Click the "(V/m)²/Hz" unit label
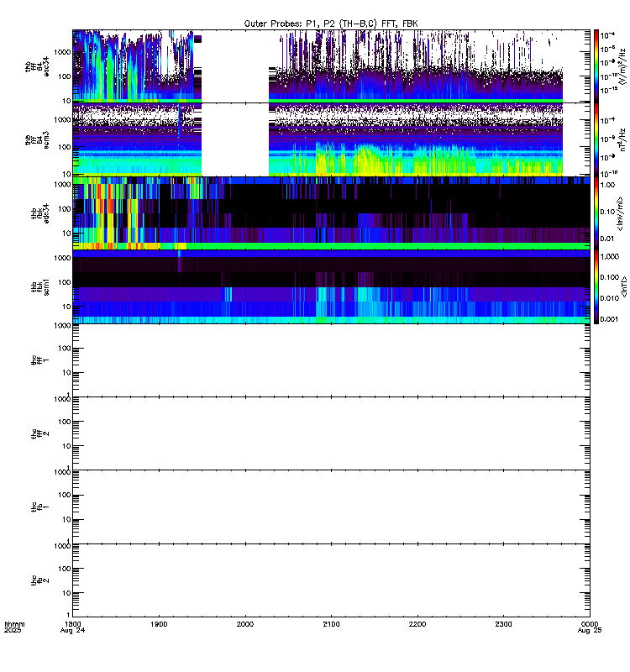The image size is (630, 672). 622,66
